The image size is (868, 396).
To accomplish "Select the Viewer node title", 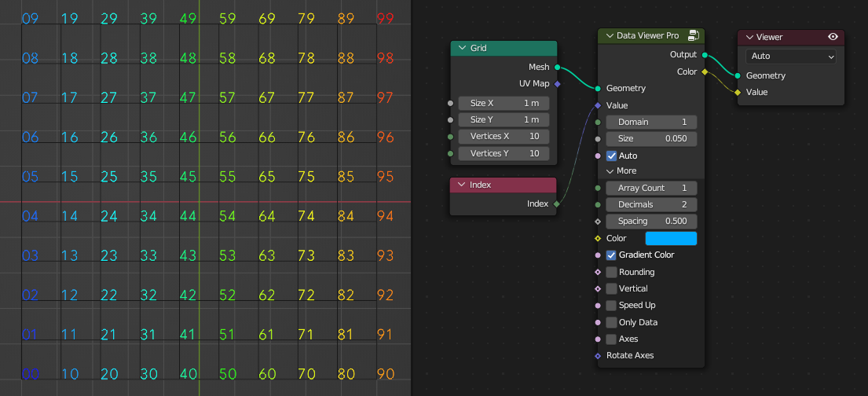I will 770,37.
